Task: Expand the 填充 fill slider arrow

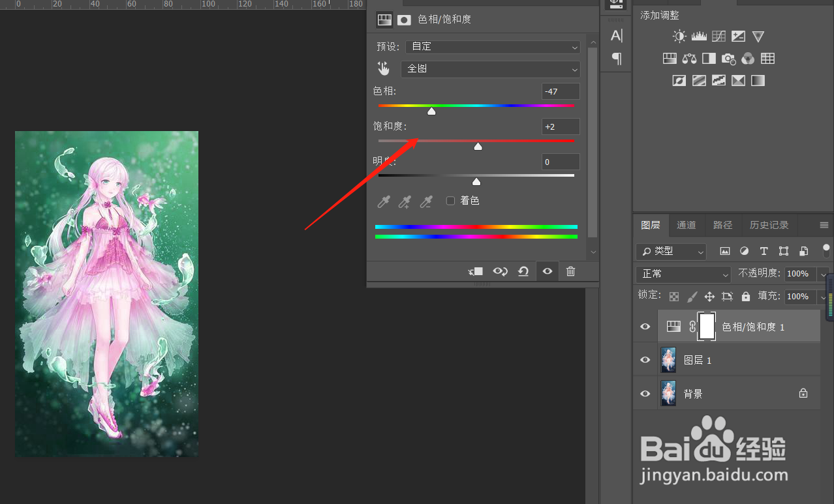Action: [823, 297]
